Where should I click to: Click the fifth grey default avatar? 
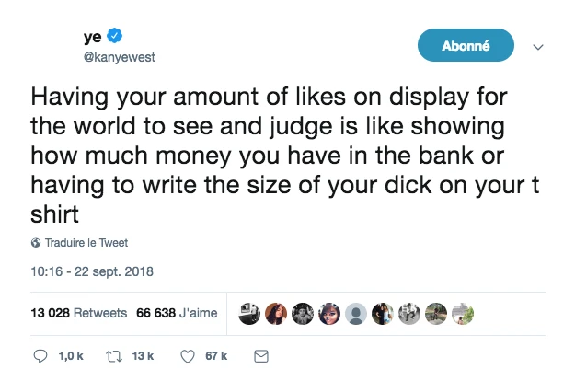tap(357, 314)
